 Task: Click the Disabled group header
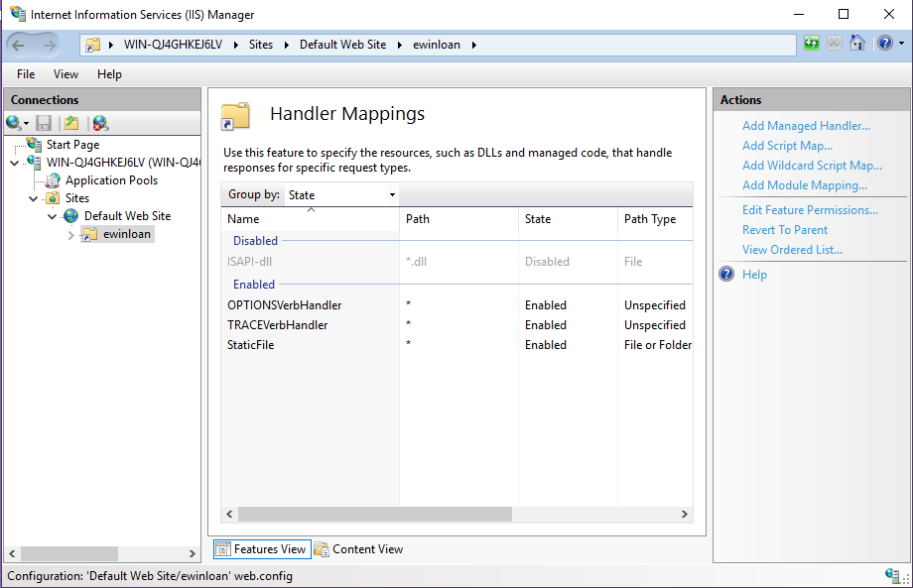pos(255,241)
